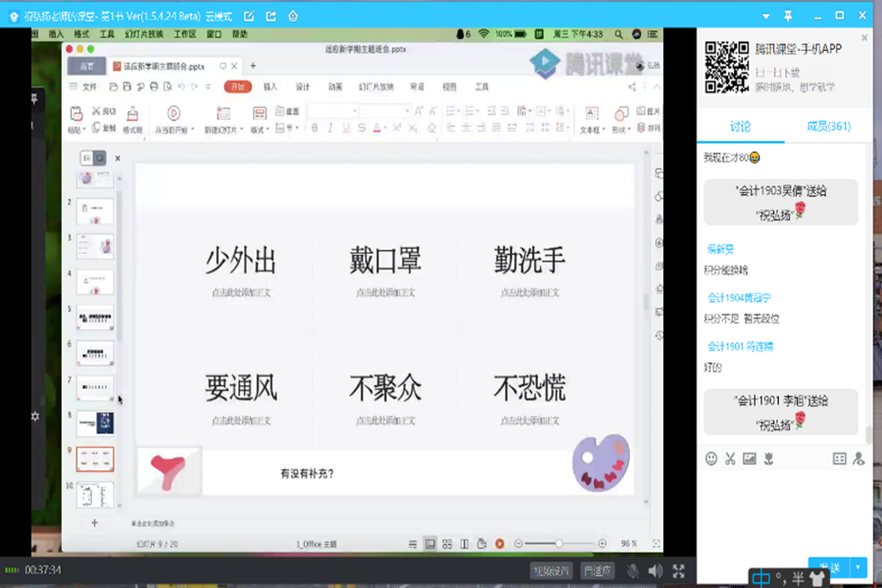
Task: Click the zoom slider in WPS status bar
Action: (x=560, y=543)
